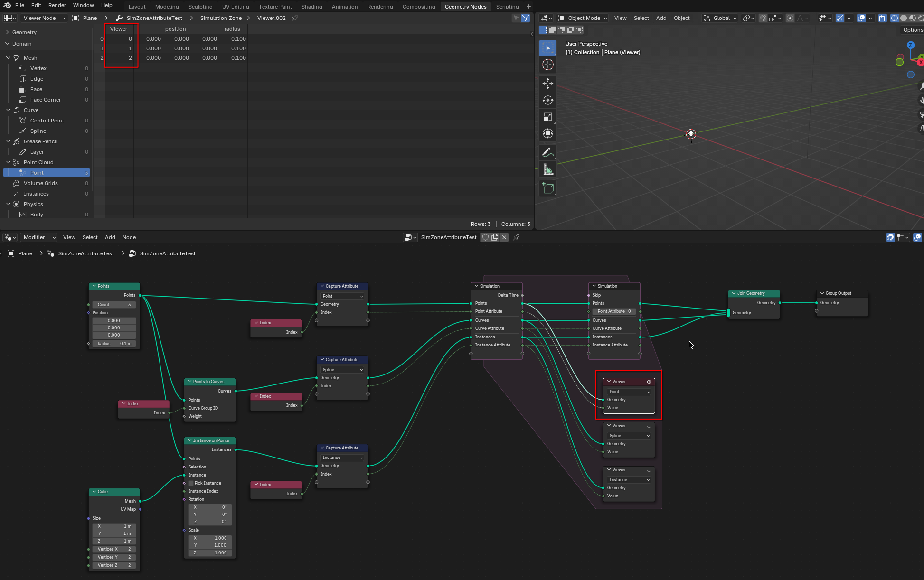Switch to the Shading workspace tab
This screenshot has width=924, height=580.
pos(311,7)
